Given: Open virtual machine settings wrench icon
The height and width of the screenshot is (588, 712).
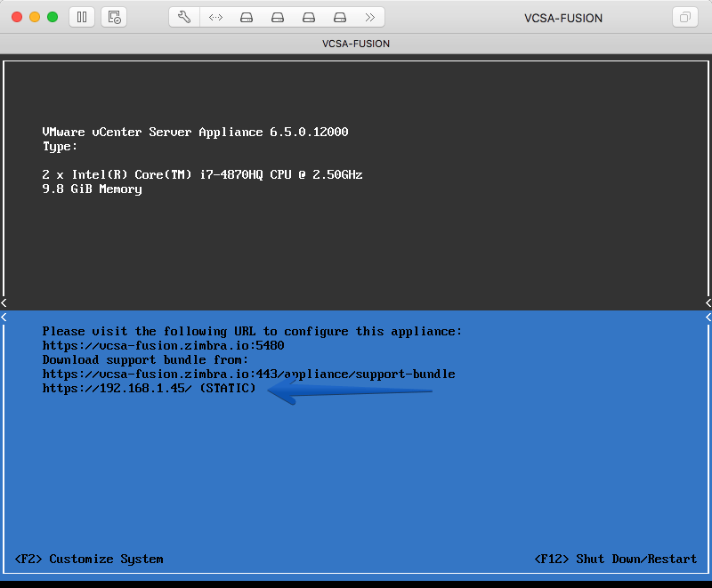Looking at the screenshot, I should pos(184,17).
